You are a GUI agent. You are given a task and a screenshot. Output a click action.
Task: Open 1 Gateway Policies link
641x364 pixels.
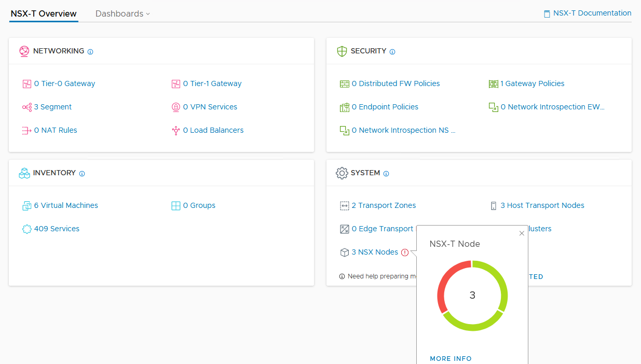pos(532,83)
